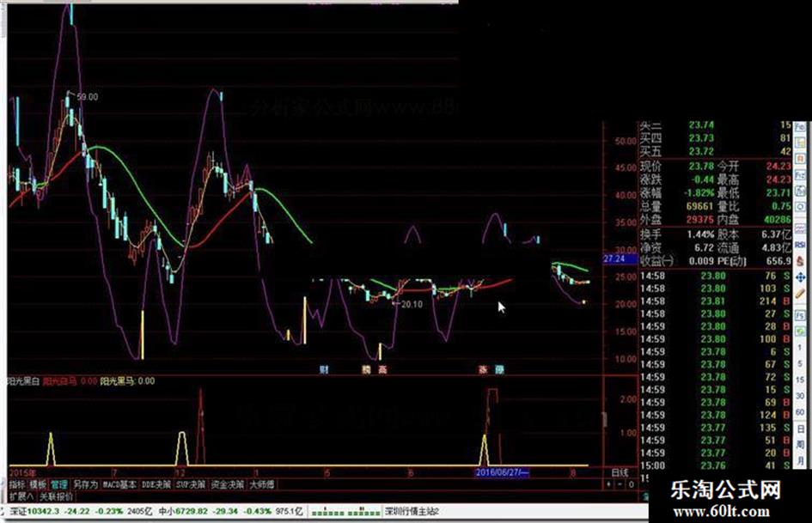Click the 腾 marker under the chart

coord(366,369)
